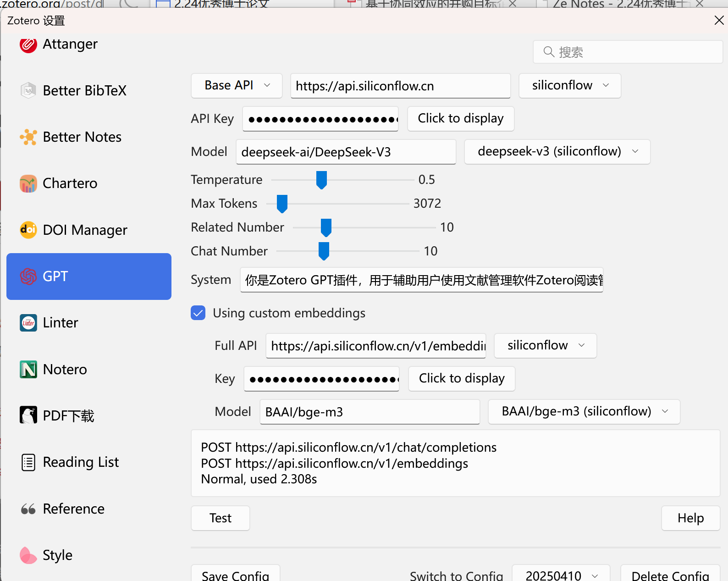The height and width of the screenshot is (581, 728).
Task: Open the Attanger settings pane
Action: click(89, 44)
